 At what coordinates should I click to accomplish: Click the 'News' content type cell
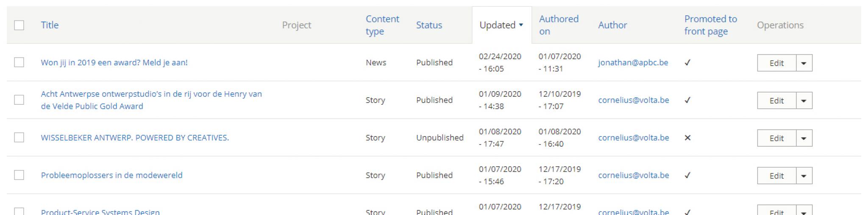tap(376, 62)
